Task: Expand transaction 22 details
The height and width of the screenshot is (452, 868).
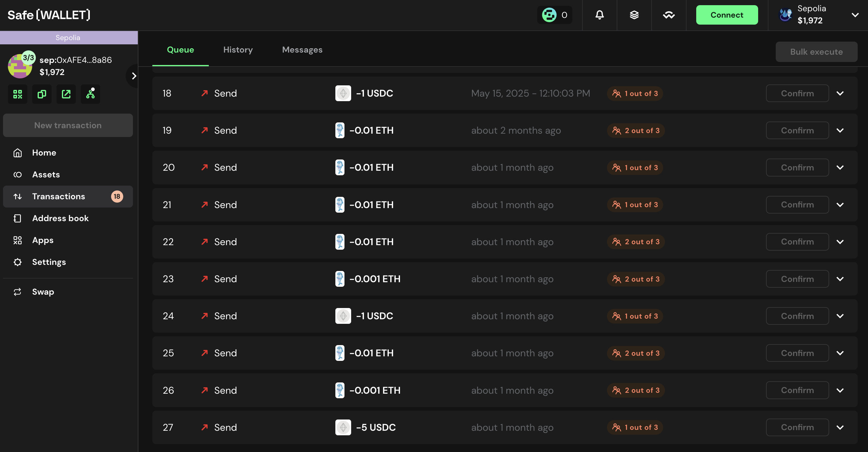Action: click(x=840, y=242)
